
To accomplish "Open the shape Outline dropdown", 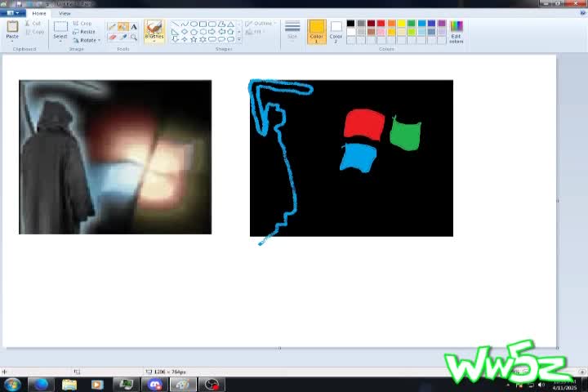I will pyautogui.click(x=261, y=24).
